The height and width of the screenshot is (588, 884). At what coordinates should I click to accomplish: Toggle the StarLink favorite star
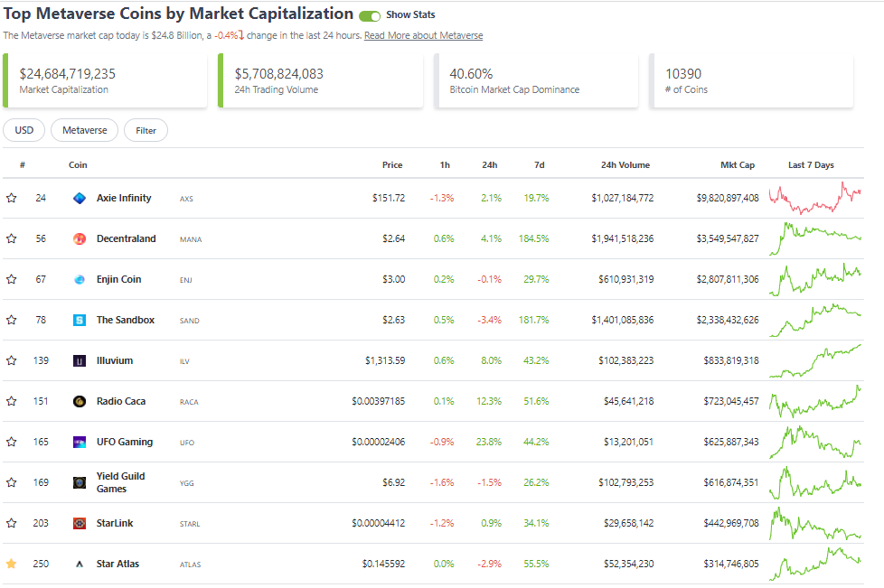pyautogui.click(x=11, y=523)
